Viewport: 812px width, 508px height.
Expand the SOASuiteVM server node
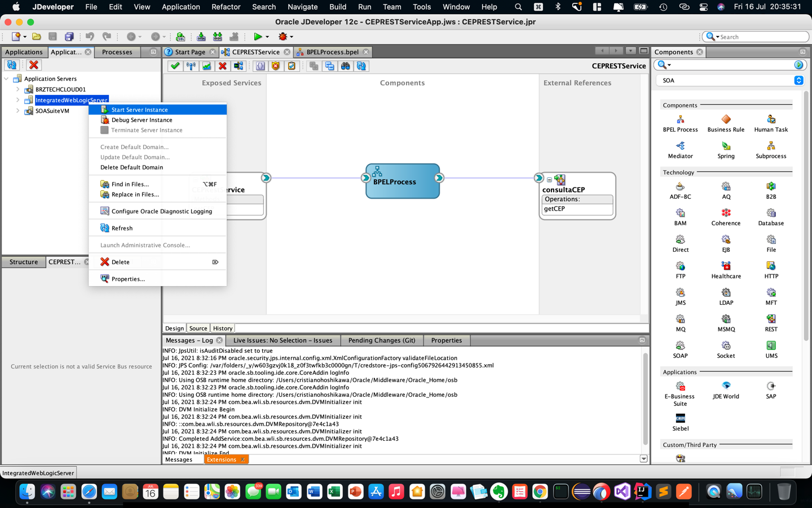coord(17,111)
